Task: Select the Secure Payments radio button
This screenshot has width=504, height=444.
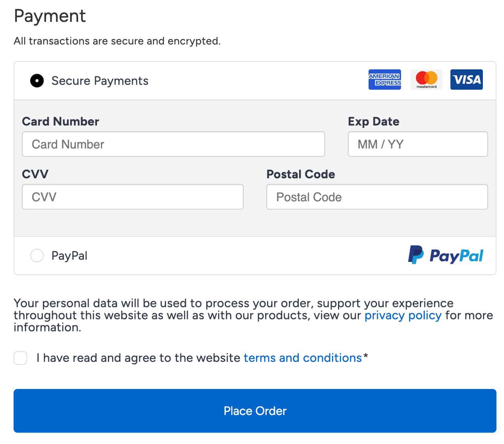Action: click(x=37, y=81)
